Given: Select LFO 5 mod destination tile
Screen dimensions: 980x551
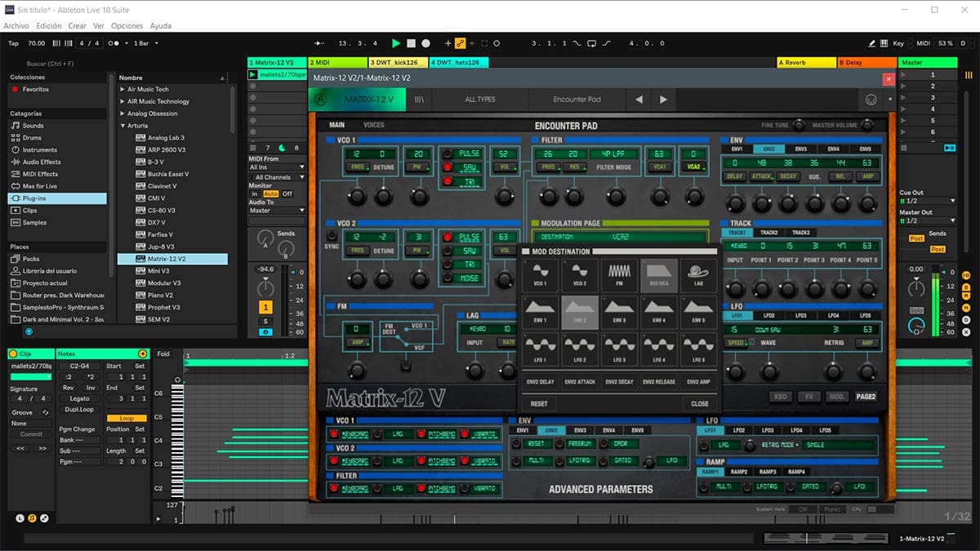Looking at the screenshot, I should (x=698, y=349).
